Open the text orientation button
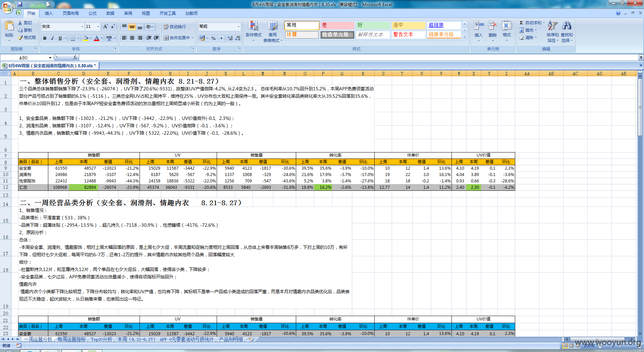Image resolution: width=644 pixels, height=352 pixels. click(150, 27)
